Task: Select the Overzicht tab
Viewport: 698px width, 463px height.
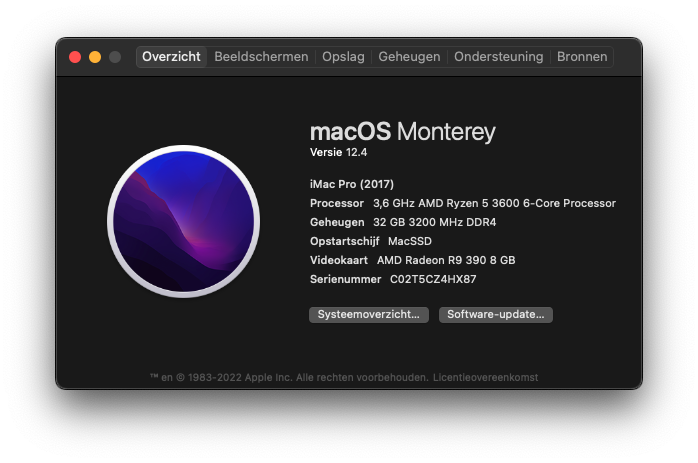Action: (171, 57)
